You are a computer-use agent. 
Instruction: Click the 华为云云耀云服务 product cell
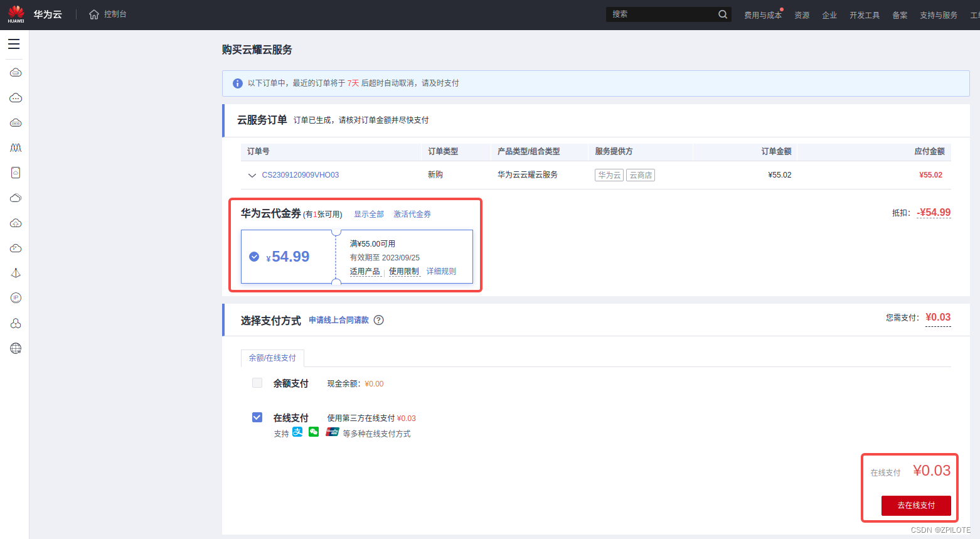[x=528, y=175]
